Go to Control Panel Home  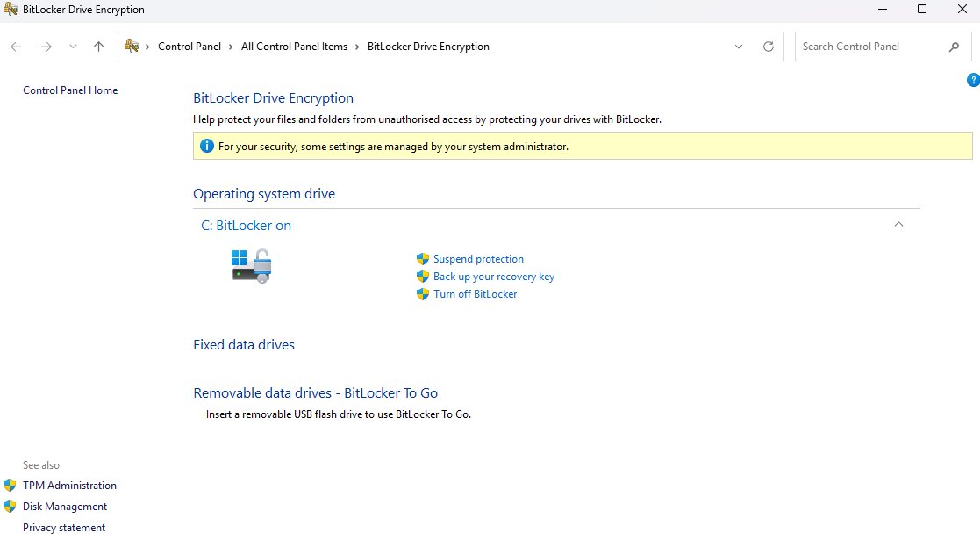click(x=70, y=90)
